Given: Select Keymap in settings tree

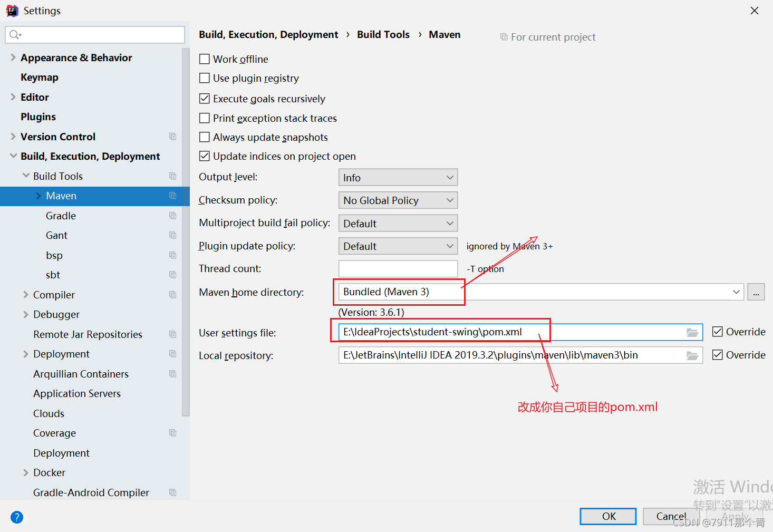Looking at the screenshot, I should coord(40,78).
